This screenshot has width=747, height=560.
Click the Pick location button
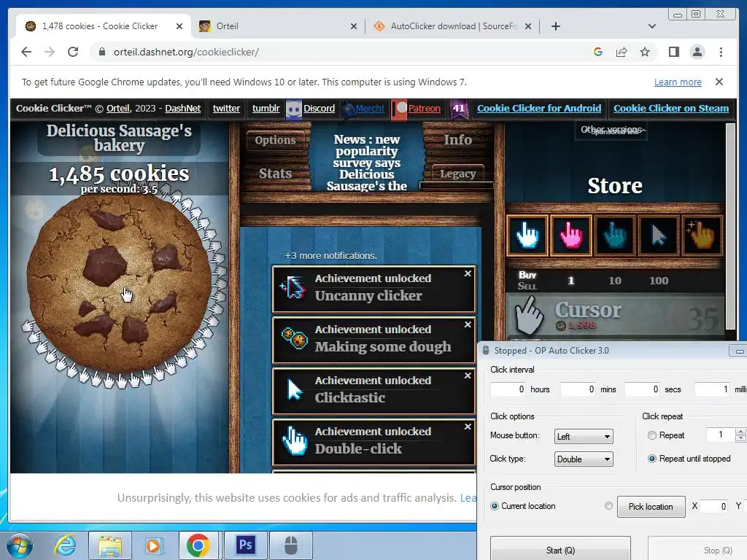[651, 507]
